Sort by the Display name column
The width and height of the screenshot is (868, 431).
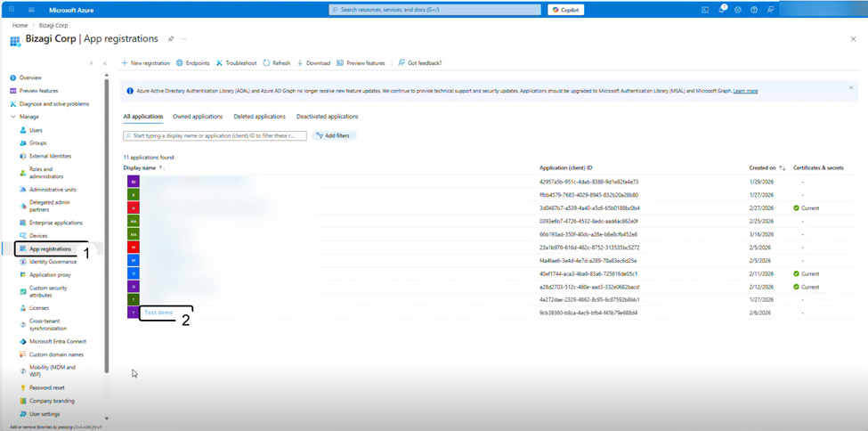pyautogui.click(x=144, y=167)
